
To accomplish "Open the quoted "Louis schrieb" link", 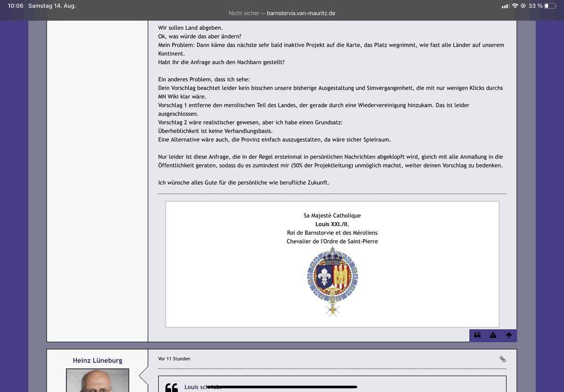I will click(198, 387).
